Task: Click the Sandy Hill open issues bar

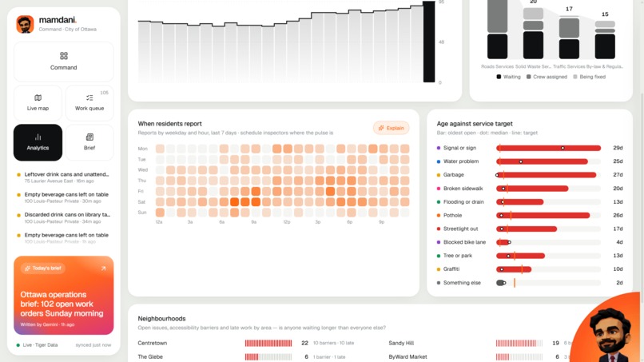Action: coord(519,343)
